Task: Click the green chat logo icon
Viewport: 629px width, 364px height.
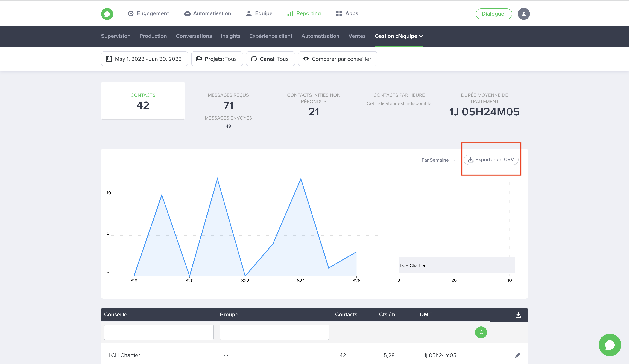Action: tap(107, 14)
